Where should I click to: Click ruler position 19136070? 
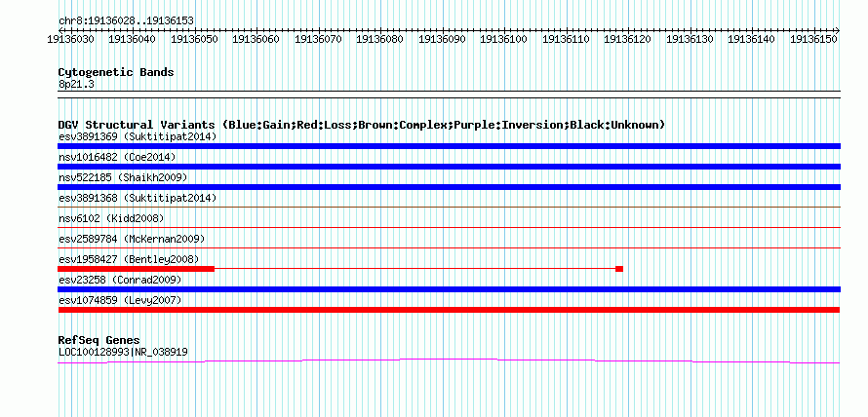tap(318, 39)
